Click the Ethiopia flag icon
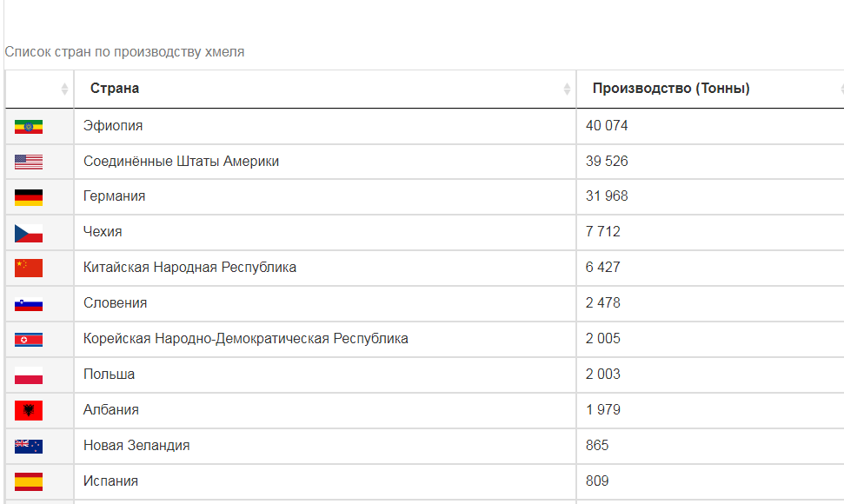The image size is (844, 504). 29,126
